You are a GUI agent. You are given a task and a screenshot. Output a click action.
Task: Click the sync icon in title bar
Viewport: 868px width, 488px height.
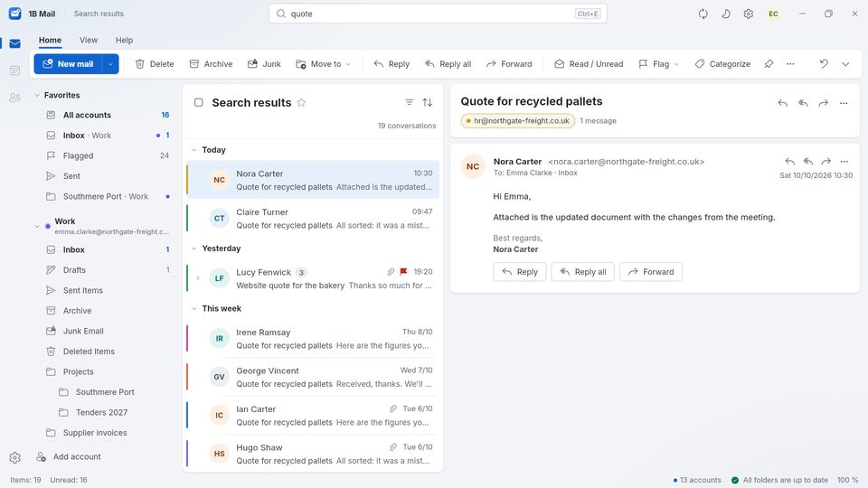tap(703, 14)
